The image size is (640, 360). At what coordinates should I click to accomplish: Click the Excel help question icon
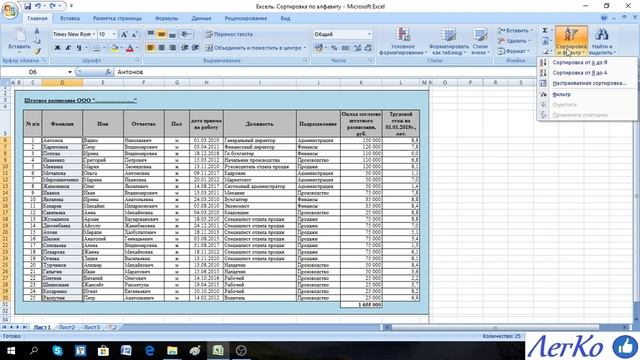point(604,18)
